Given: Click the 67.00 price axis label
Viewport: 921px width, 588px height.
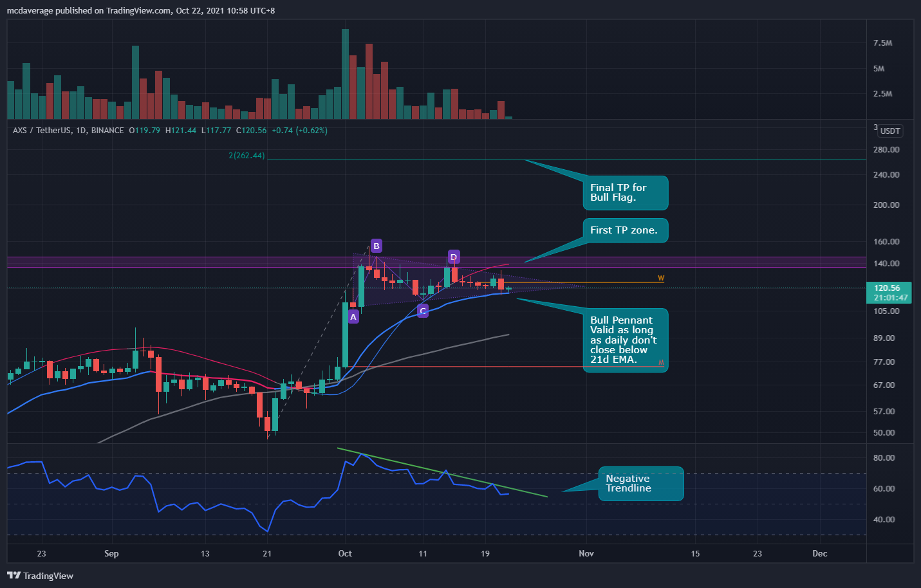Looking at the screenshot, I should pos(884,385).
